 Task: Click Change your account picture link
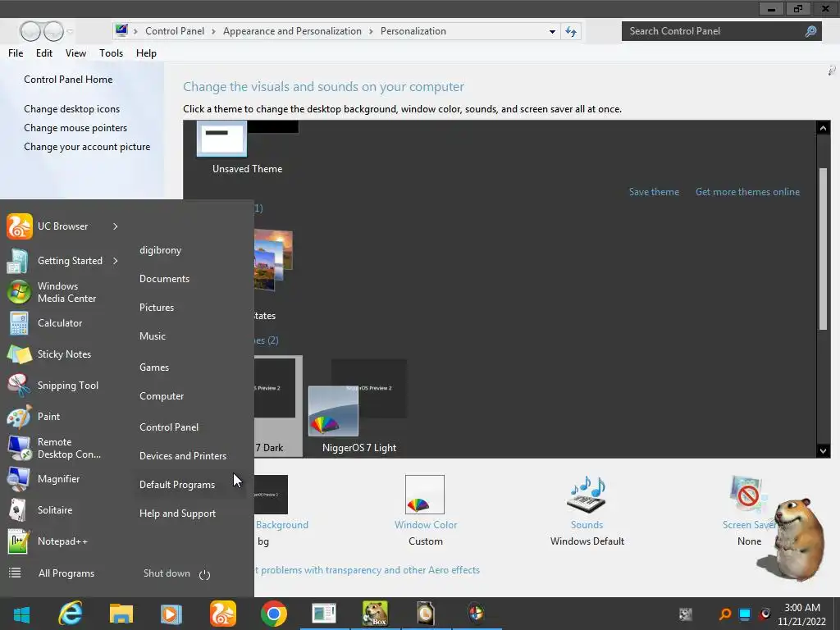pyautogui.click(x=87, y=147)
